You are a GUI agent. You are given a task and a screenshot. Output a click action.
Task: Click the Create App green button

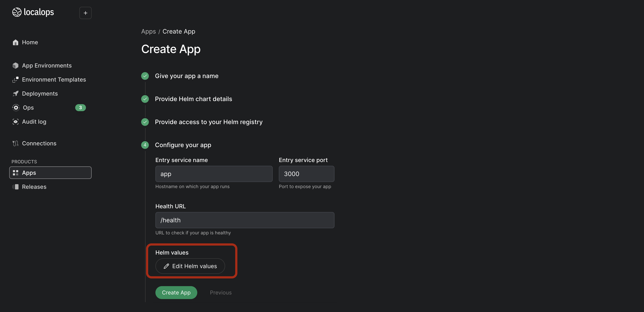(x=176, y=292)
